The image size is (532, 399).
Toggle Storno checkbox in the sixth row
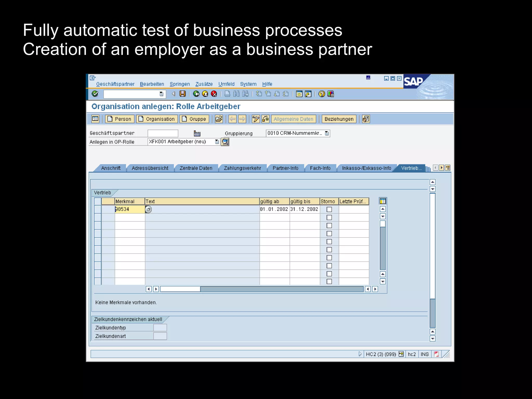(x=329, y=250)
